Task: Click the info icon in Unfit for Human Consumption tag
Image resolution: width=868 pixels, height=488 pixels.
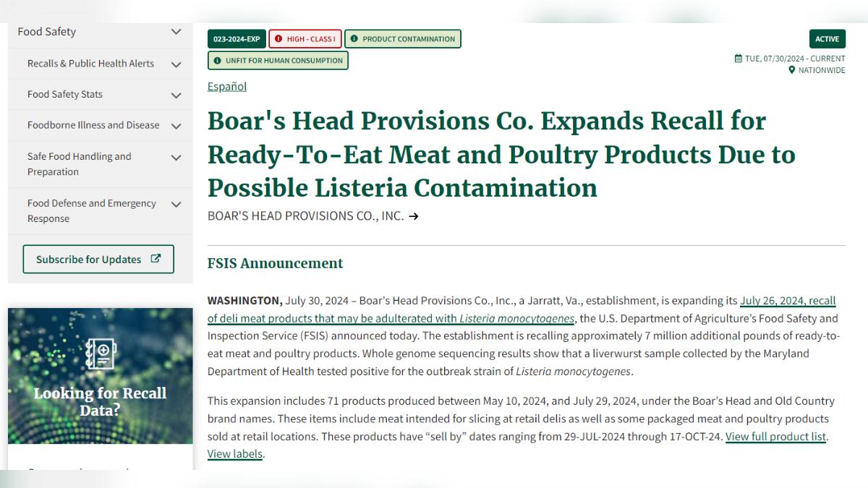Action: pos(217,61)
